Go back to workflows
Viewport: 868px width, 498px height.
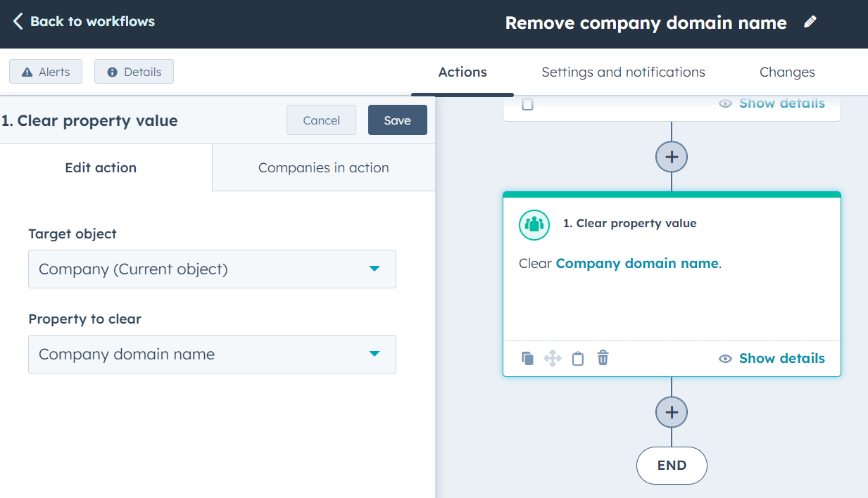coord(82,21)
